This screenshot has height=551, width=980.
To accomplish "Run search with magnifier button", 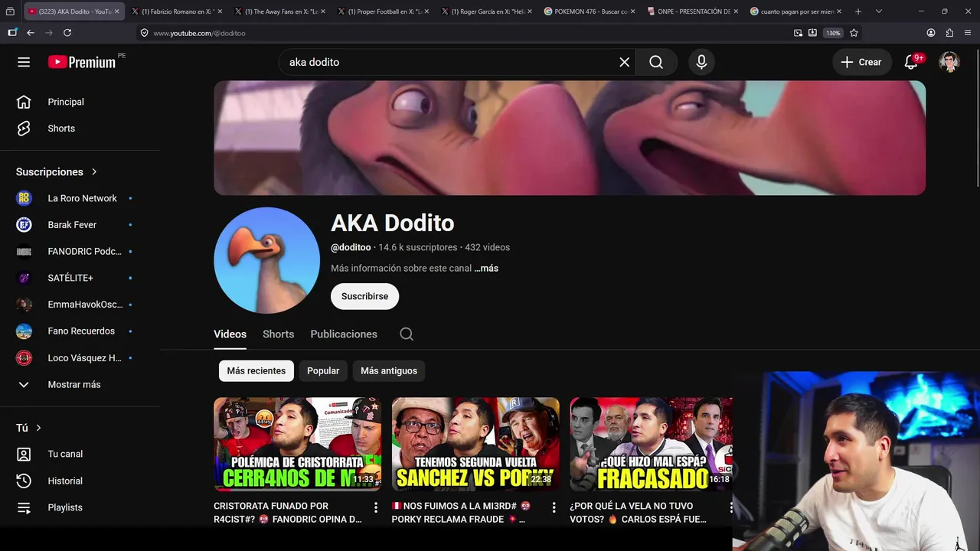I will pyautogui.click(x=656, y=62).
